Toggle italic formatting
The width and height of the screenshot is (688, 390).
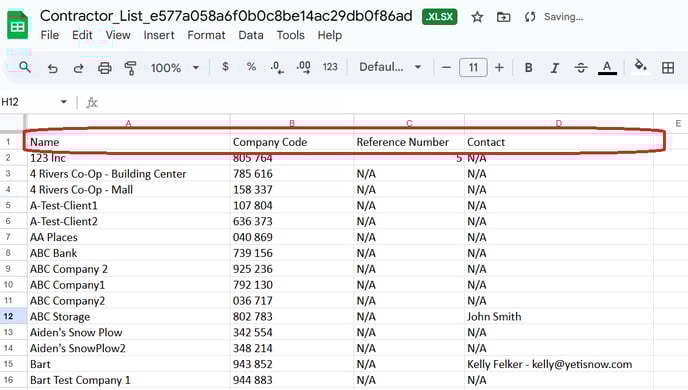[555, 68]
